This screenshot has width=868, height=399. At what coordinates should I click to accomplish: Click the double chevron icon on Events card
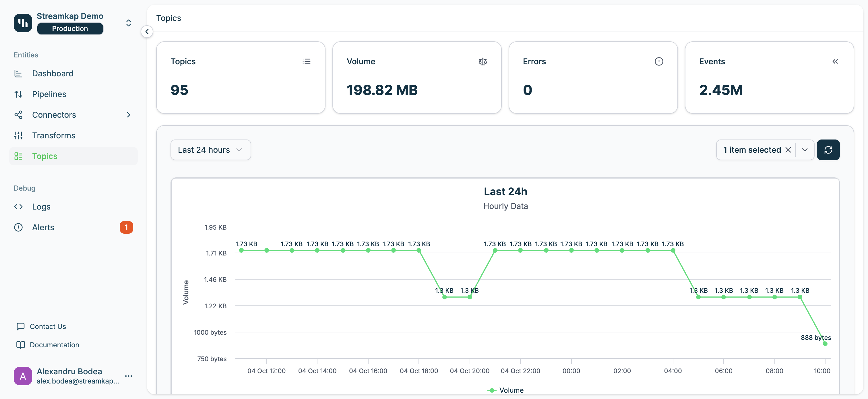[x=835, y=61]
